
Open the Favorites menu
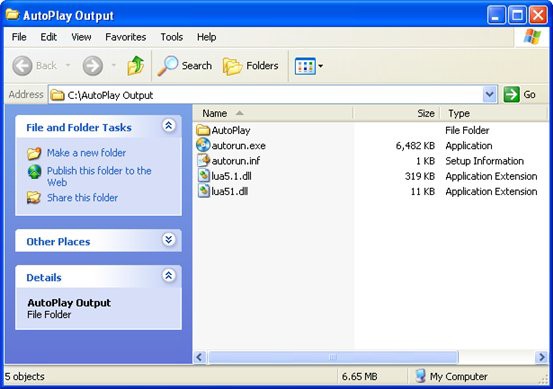126,37
